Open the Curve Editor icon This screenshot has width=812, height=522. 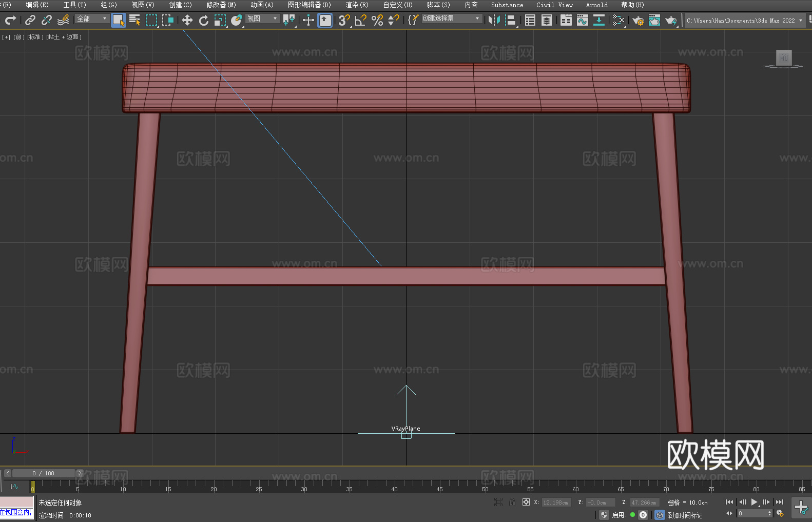[583, 20]
